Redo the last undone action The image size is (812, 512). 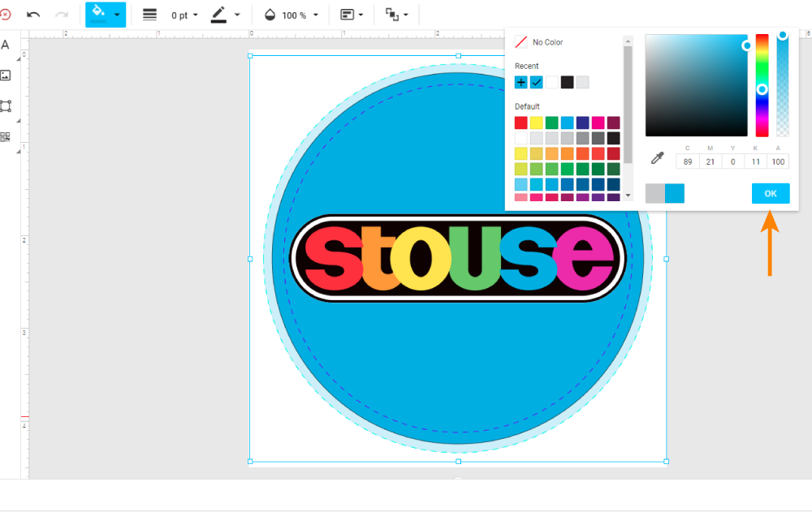pos(62,15)
